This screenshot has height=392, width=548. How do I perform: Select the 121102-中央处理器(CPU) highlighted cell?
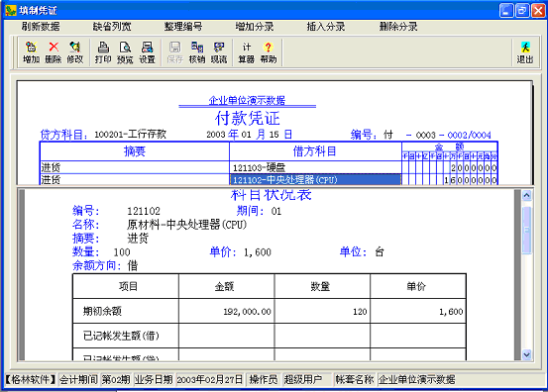pos(315,179)
